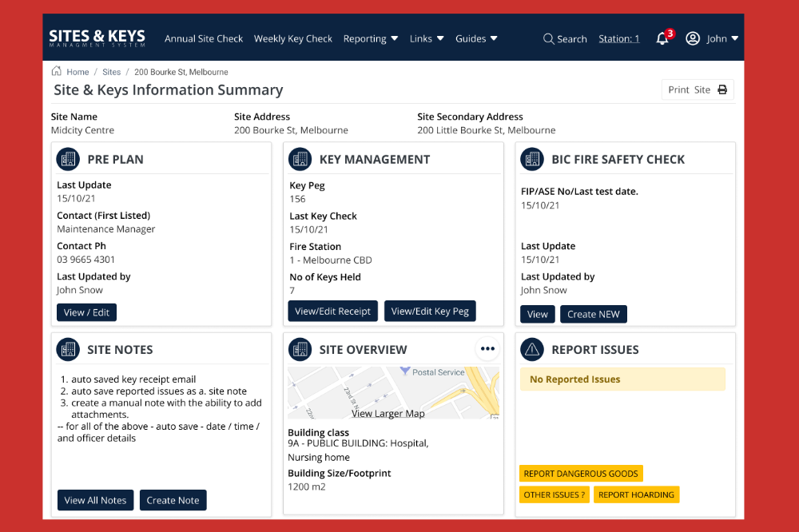The height and width of the screenshot is (532, 799).
Task: Click the auto saved key receipt email note
Action: tap(133, 379)
